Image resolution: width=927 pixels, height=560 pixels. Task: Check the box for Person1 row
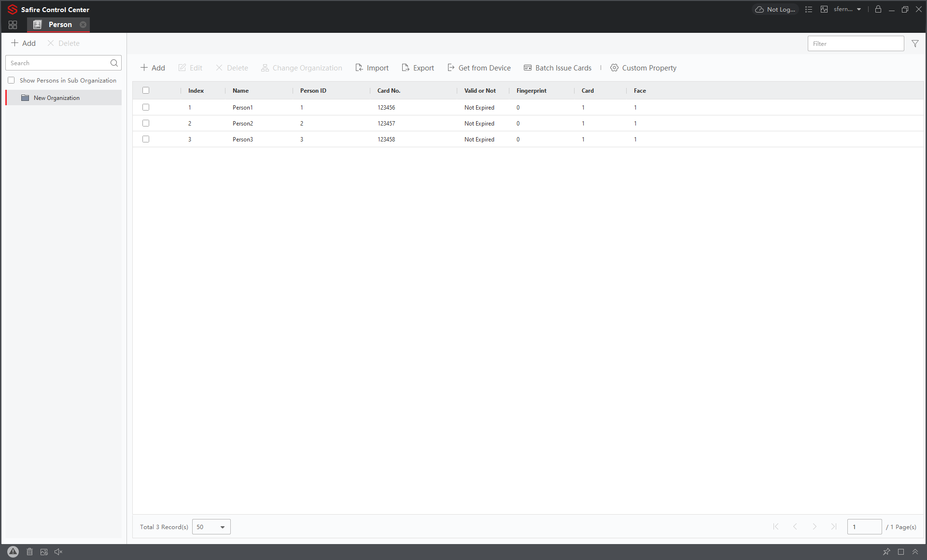[x=146, y=107]
